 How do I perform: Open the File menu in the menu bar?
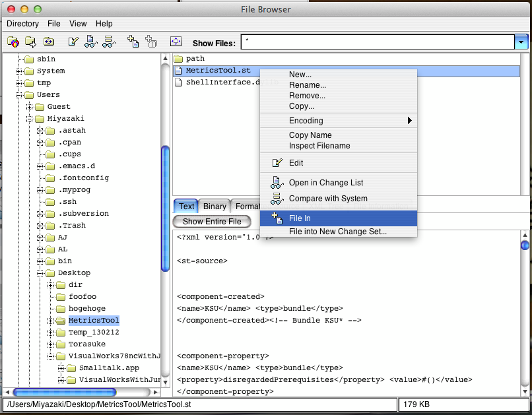pyautogui.click(x=54, y=24)
